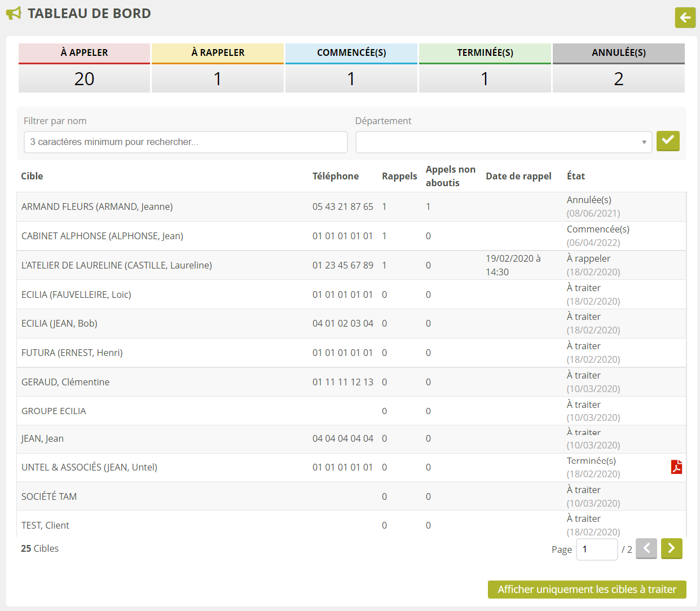Focus the Filtrer par nom search field
700x611 pixels.
pos(185,142)
